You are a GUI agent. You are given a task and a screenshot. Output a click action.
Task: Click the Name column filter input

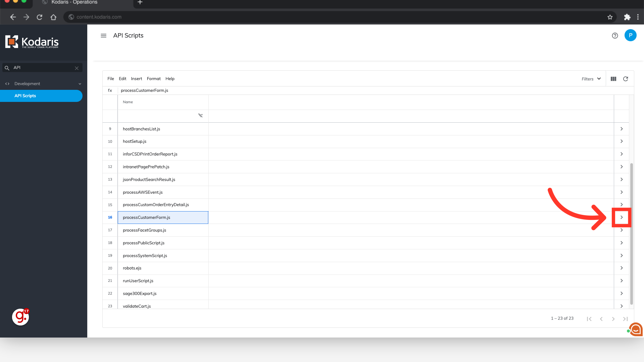(158, 116)
